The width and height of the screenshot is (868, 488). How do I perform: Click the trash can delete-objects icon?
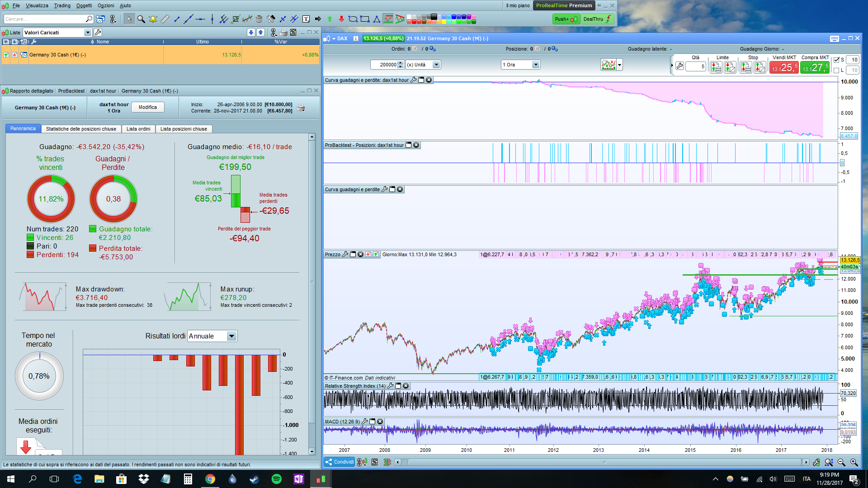point(259,19)
